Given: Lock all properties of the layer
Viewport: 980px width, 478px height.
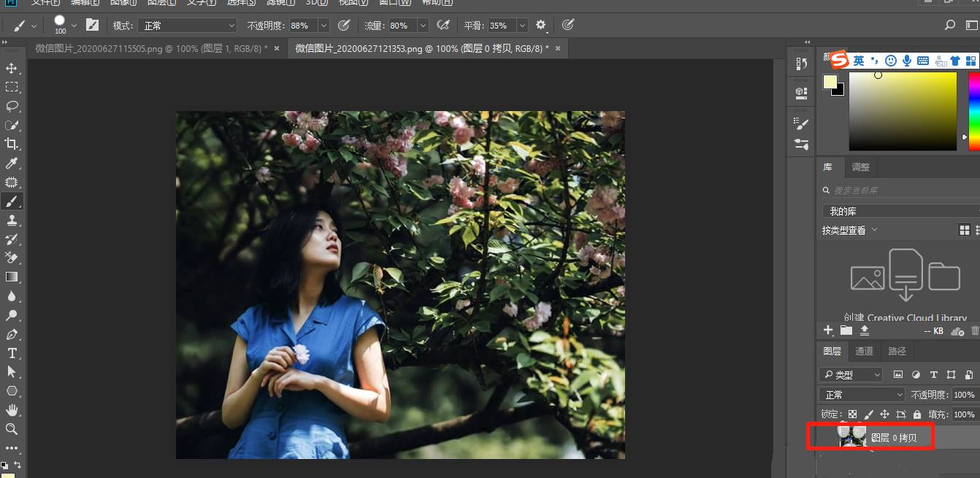Looking at the screenshot, I should [919, 414].
